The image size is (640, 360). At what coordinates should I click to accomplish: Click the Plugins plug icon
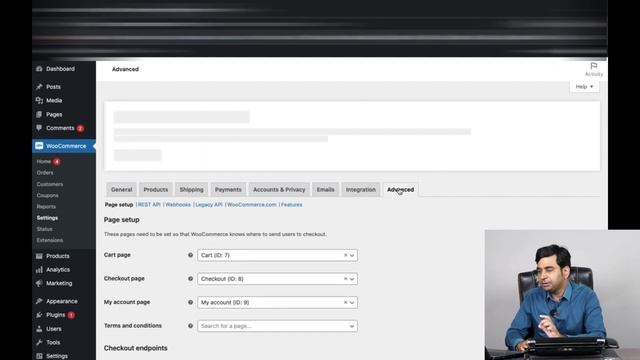pos(39,315)
